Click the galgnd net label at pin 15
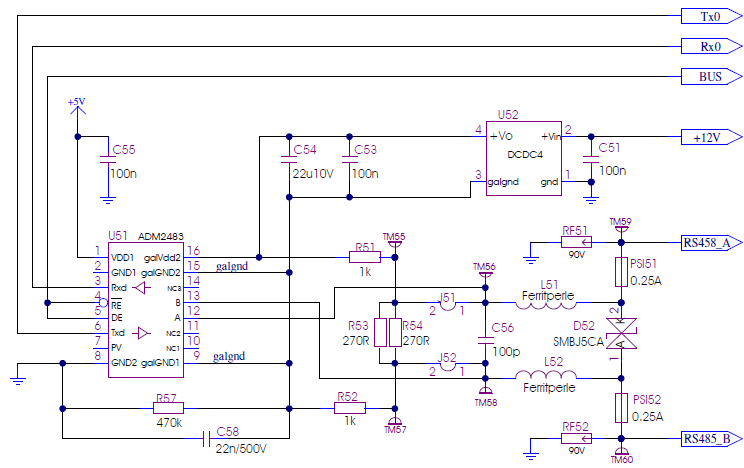 (232, 266)
